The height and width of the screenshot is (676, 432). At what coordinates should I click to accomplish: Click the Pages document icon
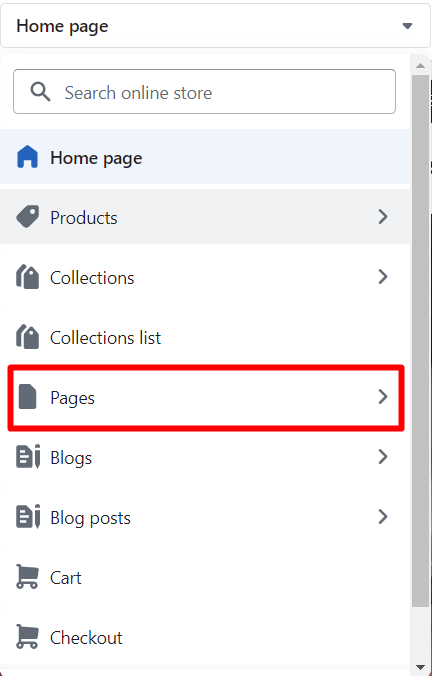point(28,397)
